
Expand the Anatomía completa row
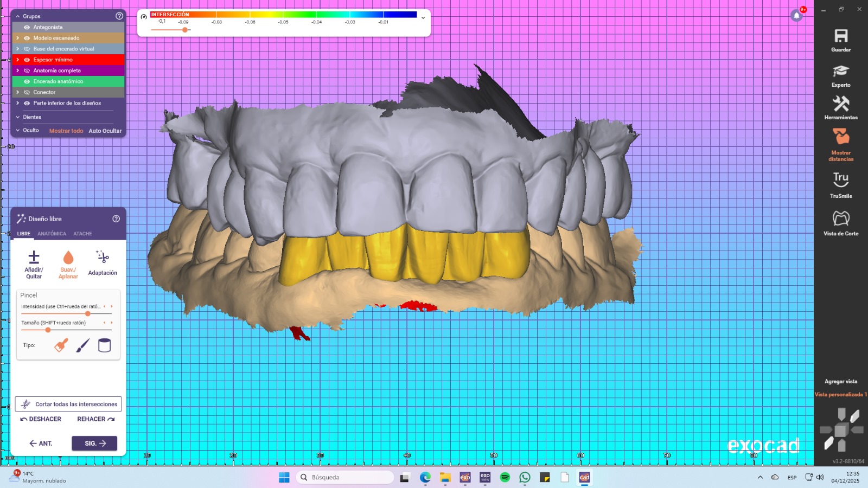click(17, 70)
